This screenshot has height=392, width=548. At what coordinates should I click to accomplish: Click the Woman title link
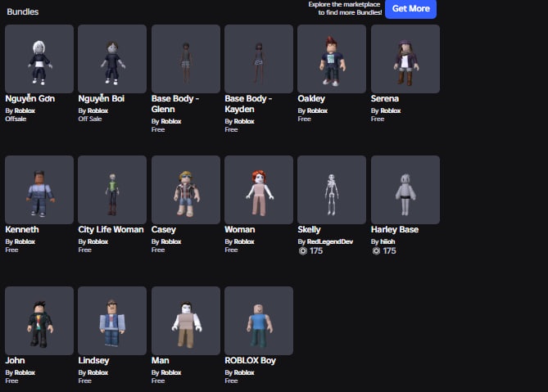[240, 229]
